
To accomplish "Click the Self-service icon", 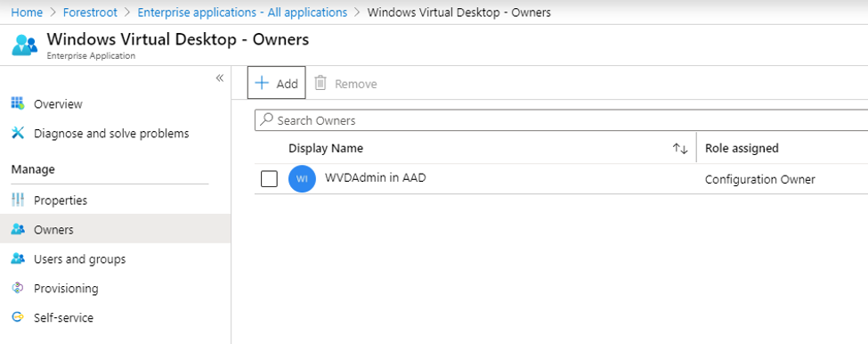I will pos(18,317).
